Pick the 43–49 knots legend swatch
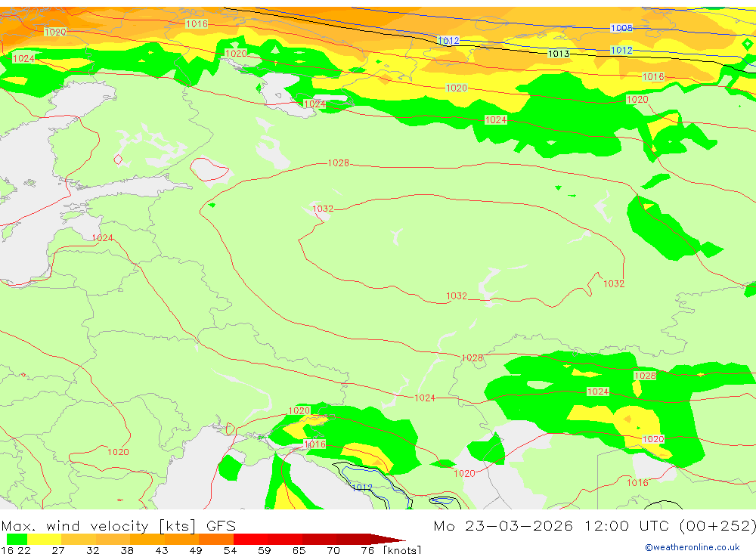This screenshot has width=756, height=554. click(x=181, y=539)
